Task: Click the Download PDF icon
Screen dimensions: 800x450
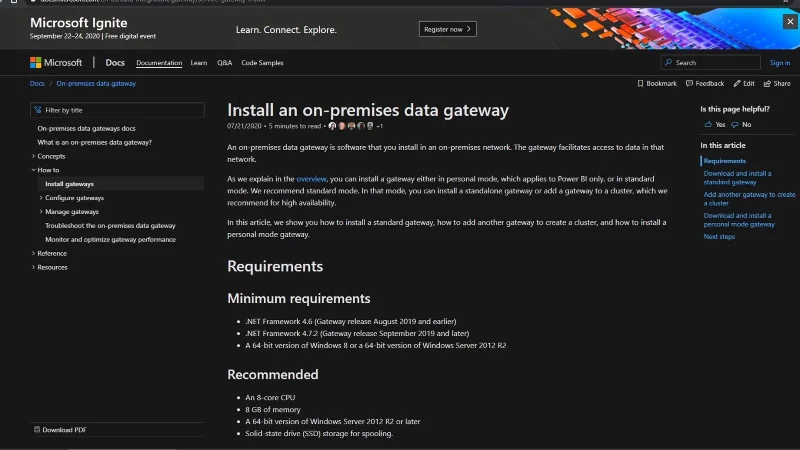Action: 37,430
